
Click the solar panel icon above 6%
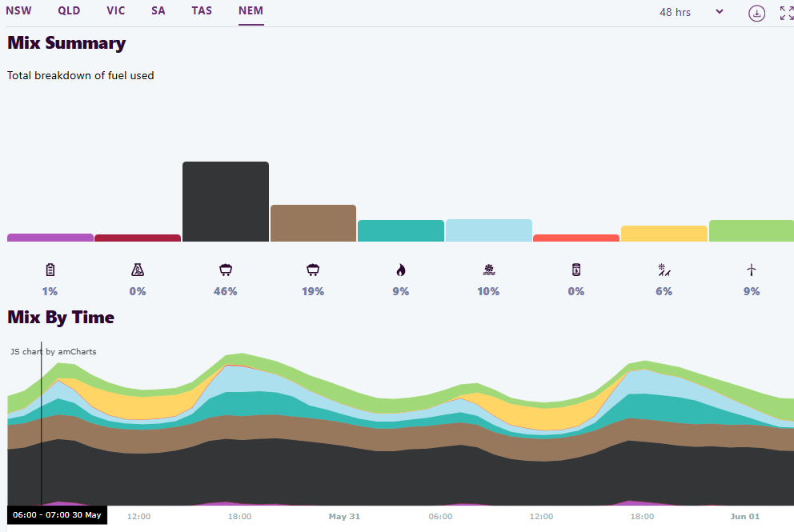664,270
